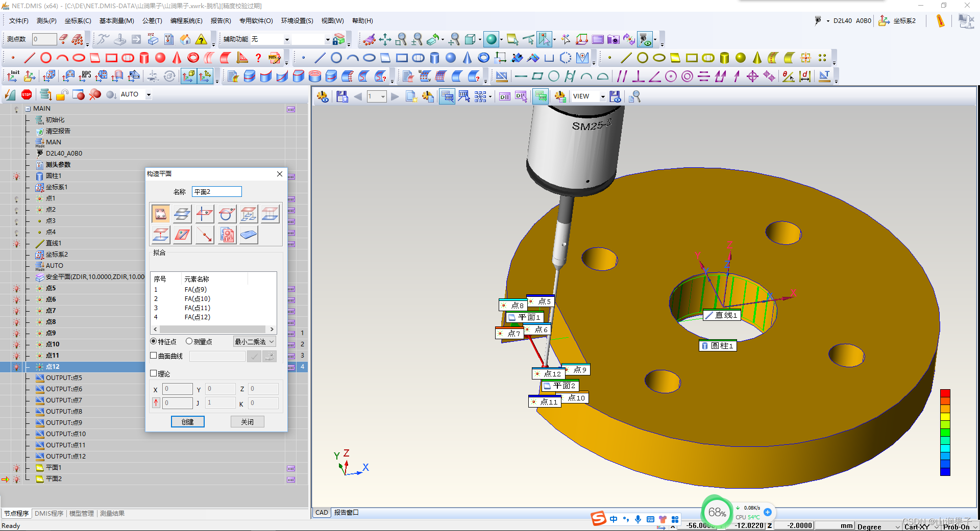
Task: Choose the parallel plane construction icon in dialog
Action: (182, 214)
